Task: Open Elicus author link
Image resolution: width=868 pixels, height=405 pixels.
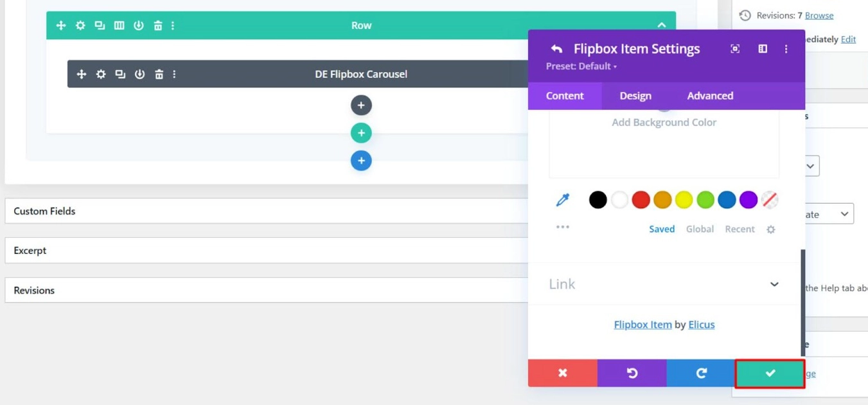Action: [x=702, y=325]
